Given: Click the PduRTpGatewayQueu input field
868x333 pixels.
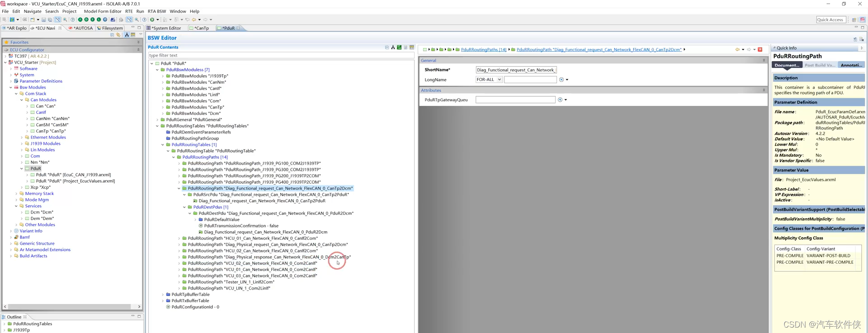Looking at the screenshot, I should point(515,100).
